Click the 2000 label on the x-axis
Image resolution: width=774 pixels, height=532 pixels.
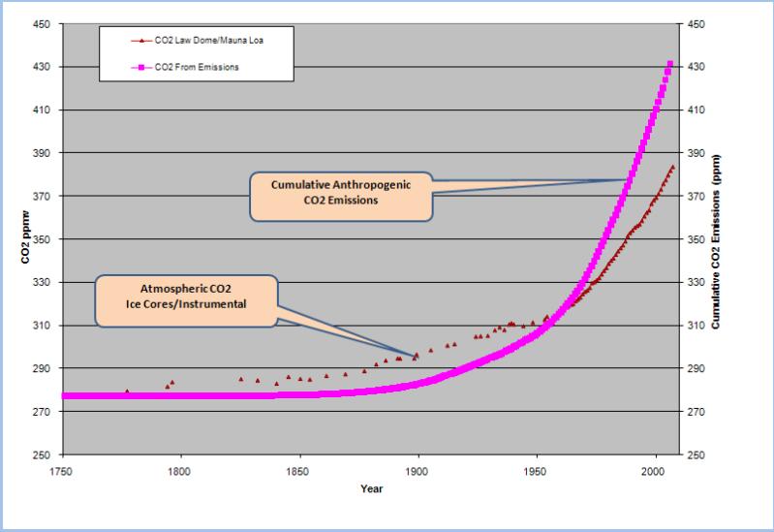coord(656,472)
